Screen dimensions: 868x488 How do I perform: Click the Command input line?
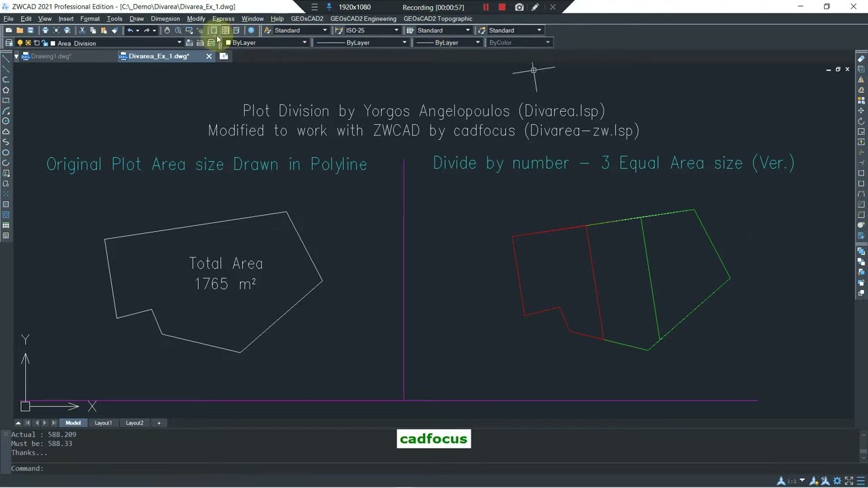click(x=434, y=468)
